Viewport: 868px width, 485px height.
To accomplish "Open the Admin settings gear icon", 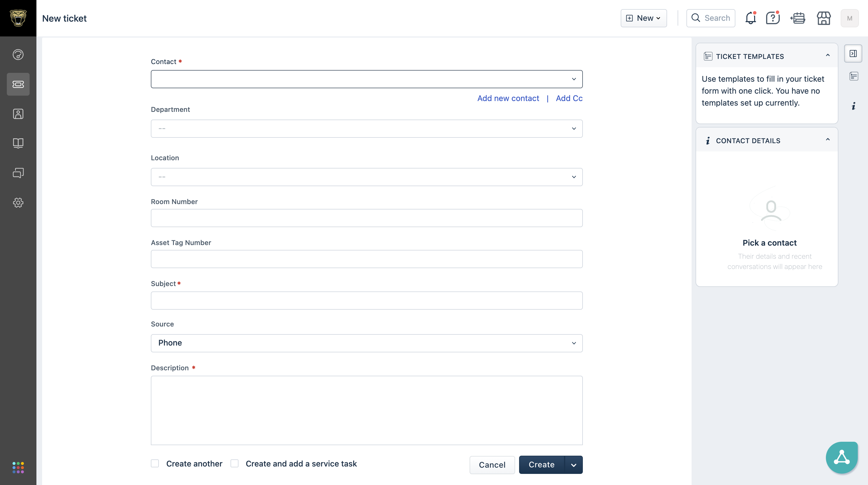I will point(18,203).
